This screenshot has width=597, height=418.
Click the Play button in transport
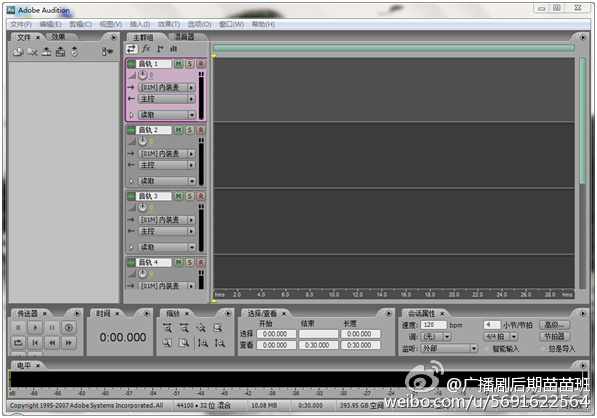tap(35, 328)
